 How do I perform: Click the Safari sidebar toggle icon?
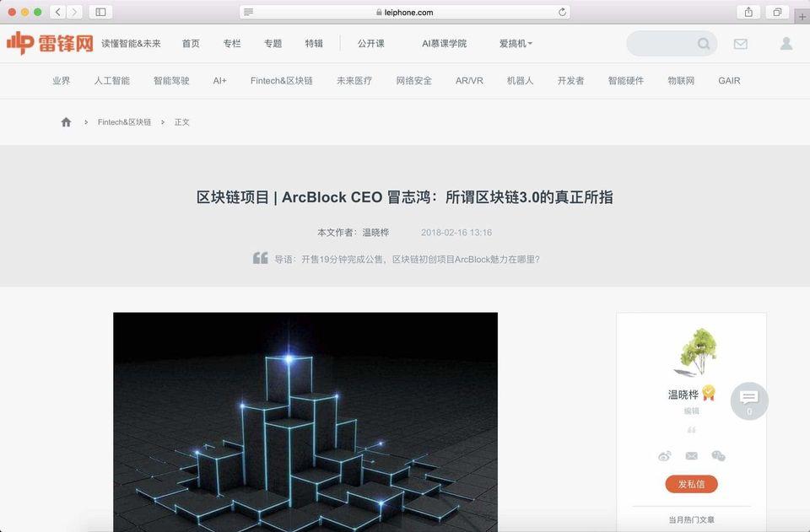100,12
